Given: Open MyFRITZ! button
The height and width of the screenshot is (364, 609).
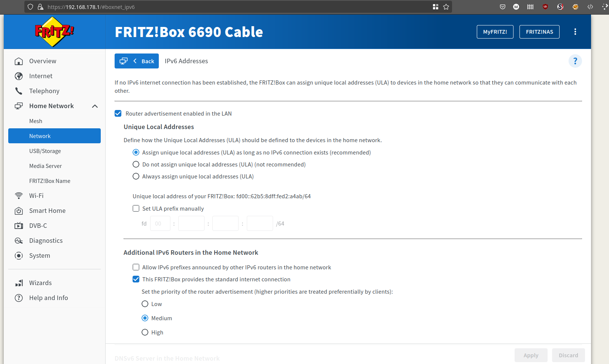Looking at the screenshot, I should click(495, 32).
